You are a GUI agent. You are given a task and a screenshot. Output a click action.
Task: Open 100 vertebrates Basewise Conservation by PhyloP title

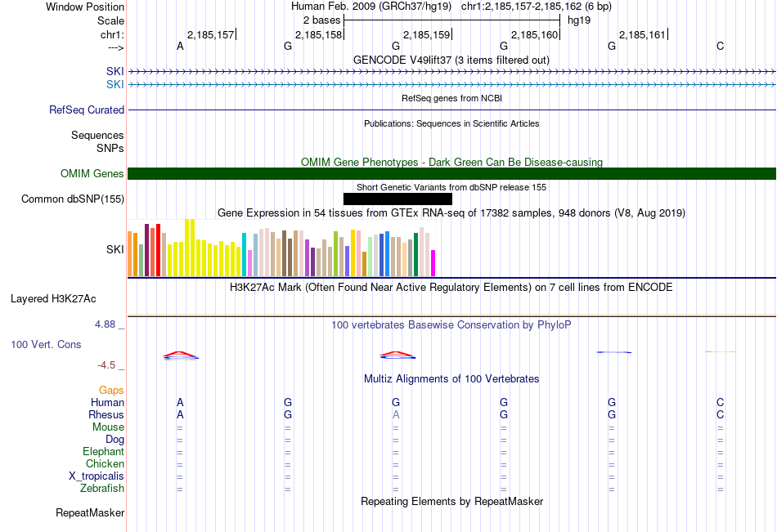coord(451,325)
